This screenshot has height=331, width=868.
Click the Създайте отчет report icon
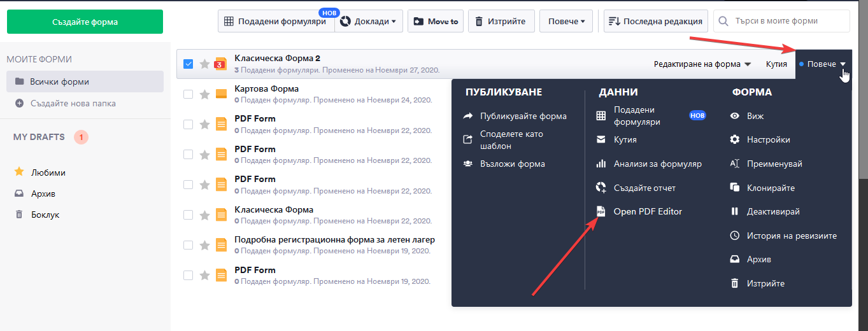[601, 188]
